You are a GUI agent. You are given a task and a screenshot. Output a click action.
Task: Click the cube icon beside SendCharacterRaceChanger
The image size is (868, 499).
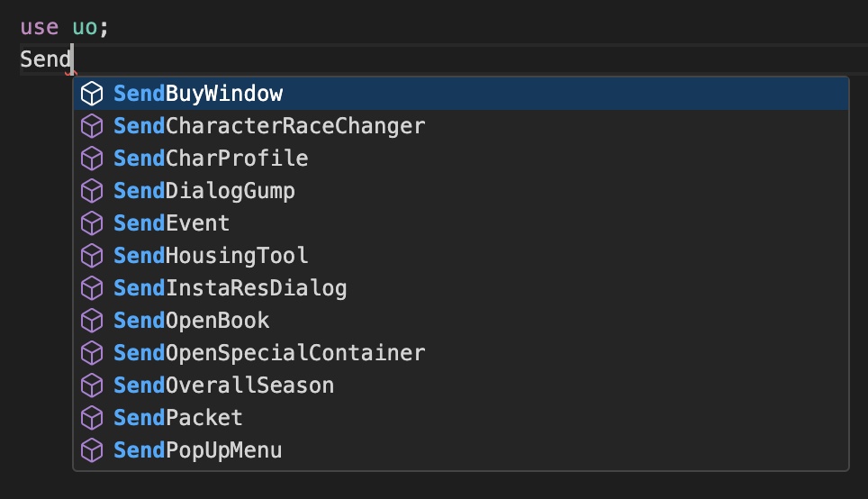tap(92, 126)
